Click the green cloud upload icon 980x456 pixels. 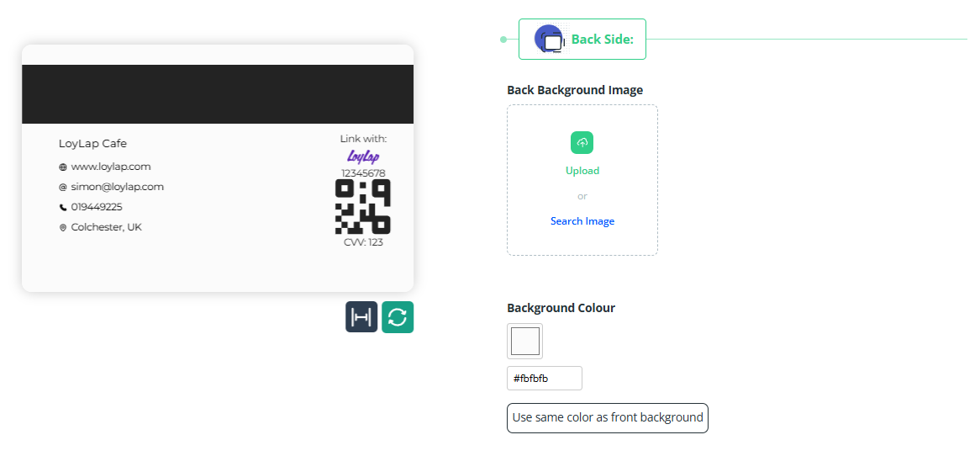point(582,143)
